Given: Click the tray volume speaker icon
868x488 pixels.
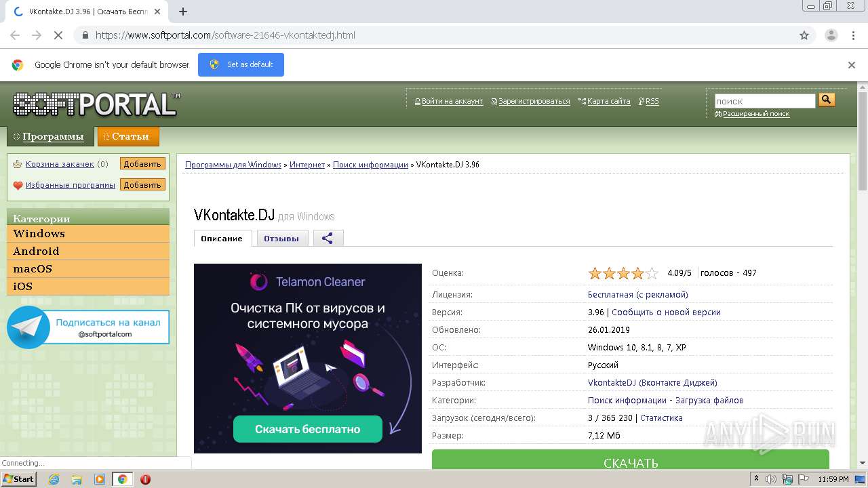Looking at the screenshot, I should click(771, 479).
